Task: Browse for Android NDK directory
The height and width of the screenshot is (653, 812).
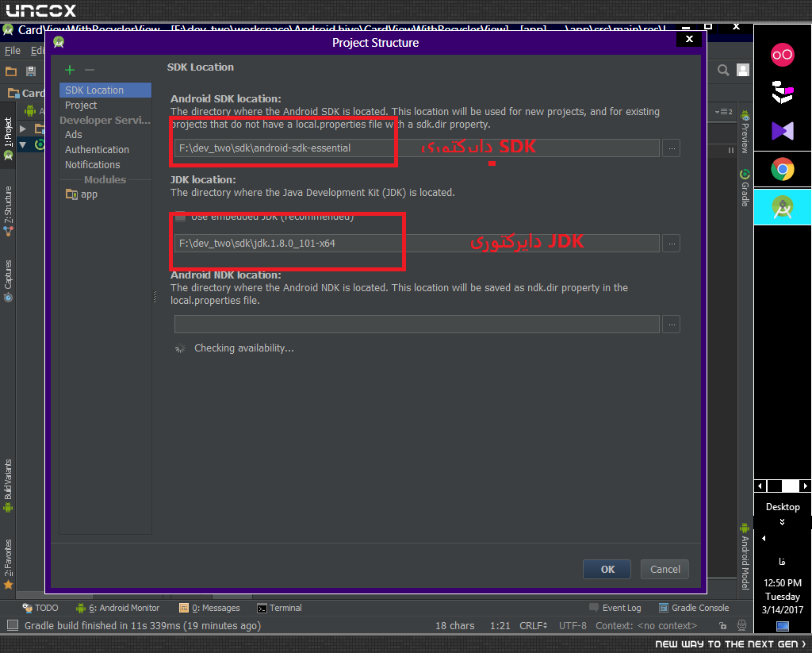Action: (x=672, y=325)
